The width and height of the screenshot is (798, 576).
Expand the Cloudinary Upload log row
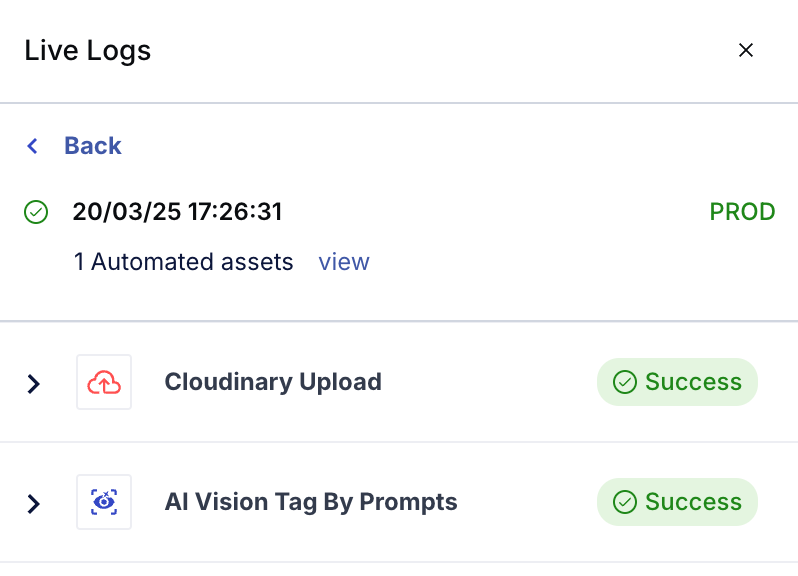[34, 383]
